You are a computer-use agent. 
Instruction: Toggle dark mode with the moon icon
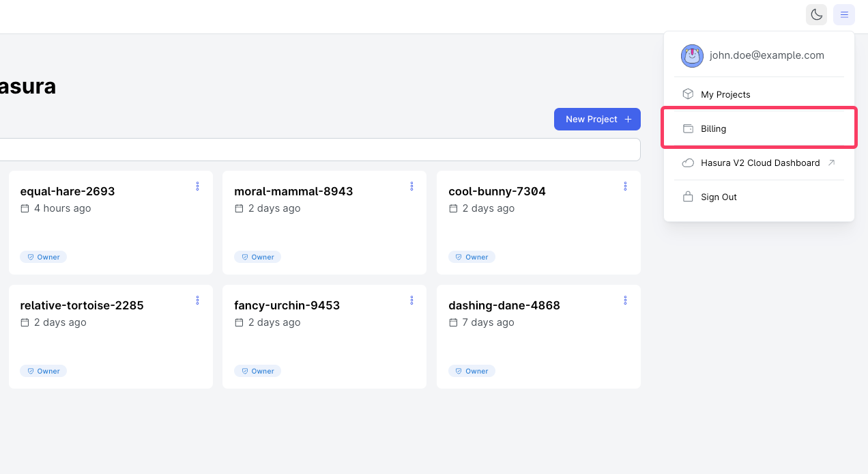[816, 14]
